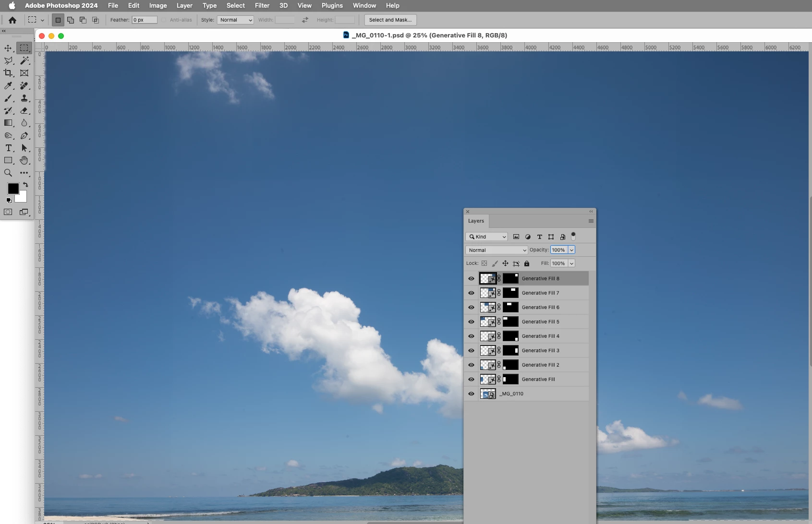The image size is (812, 524).
Task: Swap foreground and background colors
Action: (x=25, y=185)
